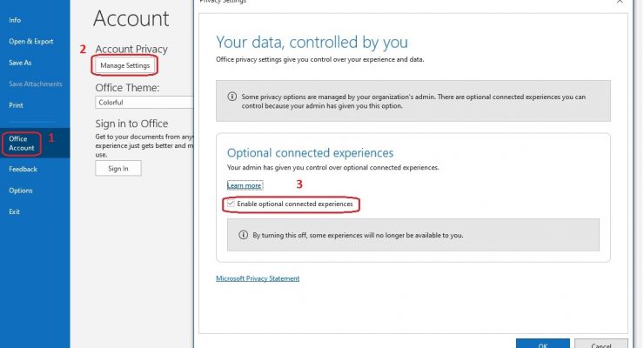This screenshot has width=644, height=348.
Task: Click the Manage Settings button
Action: (124, 65)
